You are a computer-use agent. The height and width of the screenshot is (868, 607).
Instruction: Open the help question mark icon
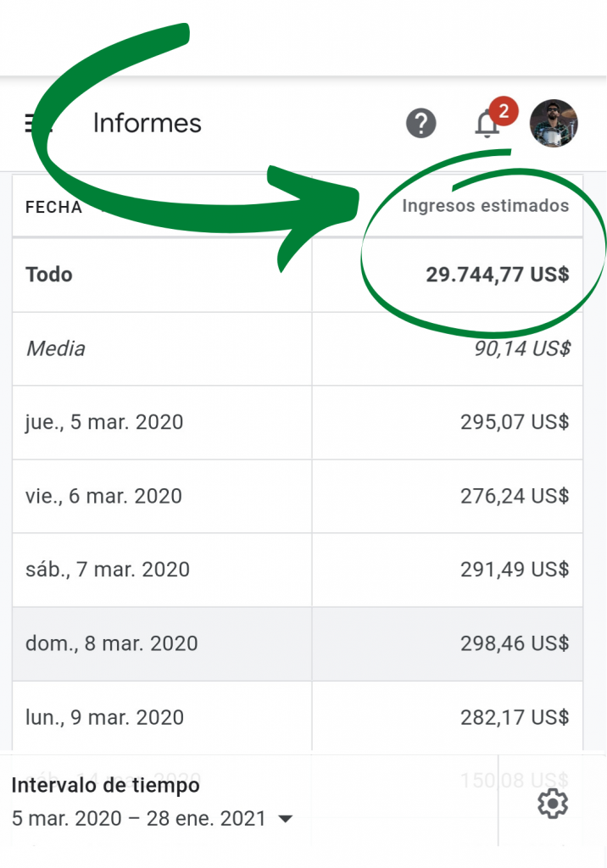coord(420,123)
